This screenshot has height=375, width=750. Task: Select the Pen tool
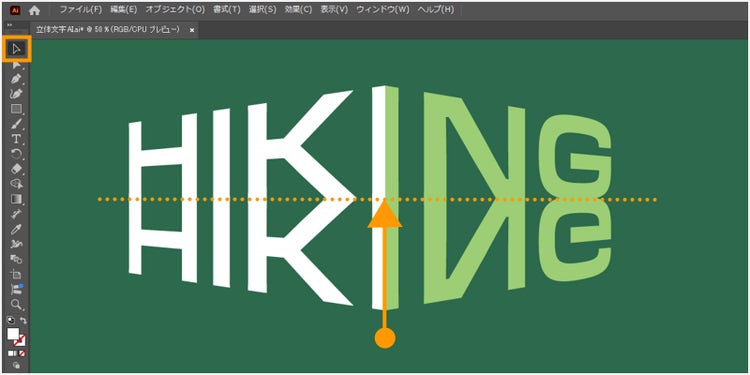click(17, 79)
